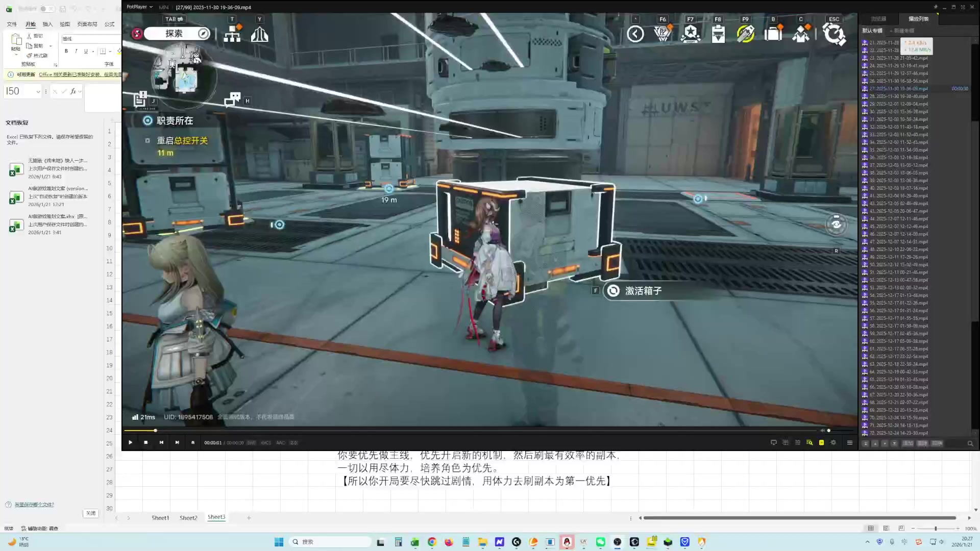
Task: Toggle underline formatting in Excel ribbon
Action: coord(86,51)
